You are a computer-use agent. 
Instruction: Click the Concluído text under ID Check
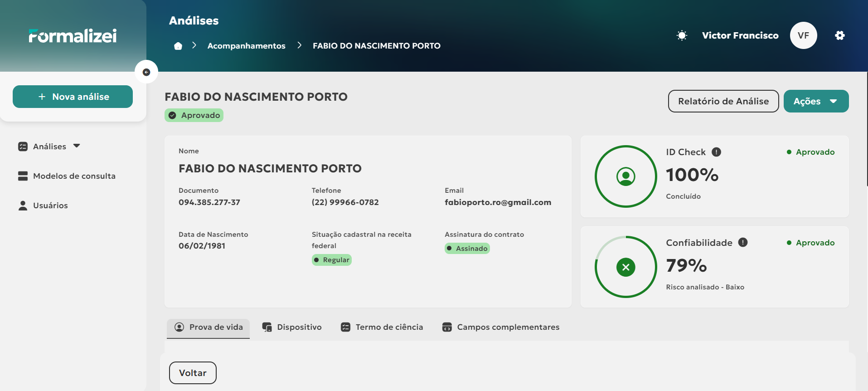click(x=684, y=196)
